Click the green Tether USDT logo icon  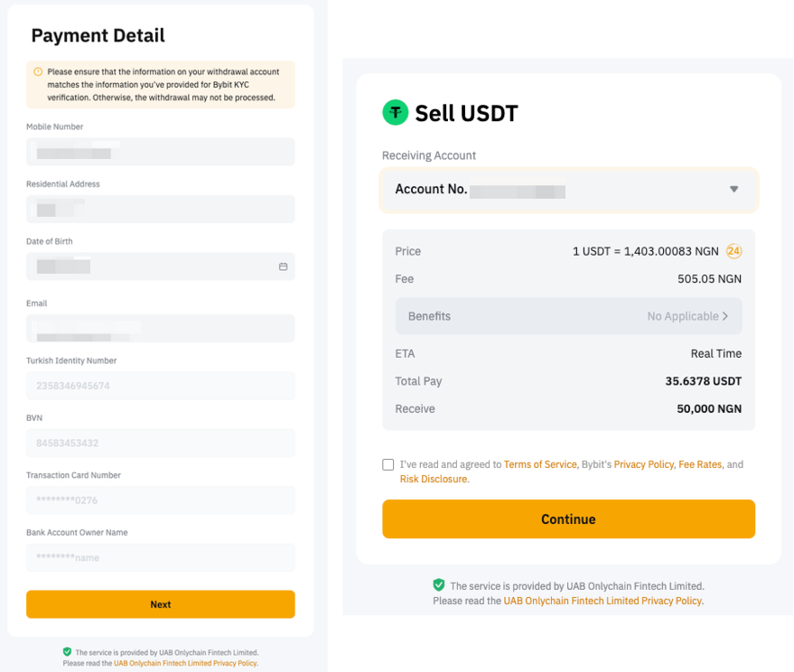point(396,113)
